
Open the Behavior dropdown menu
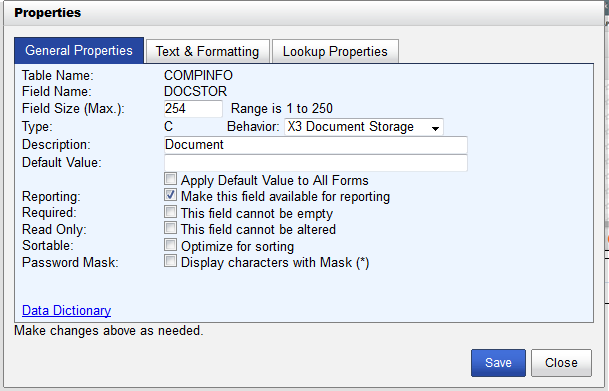click(x=364, y=127)
